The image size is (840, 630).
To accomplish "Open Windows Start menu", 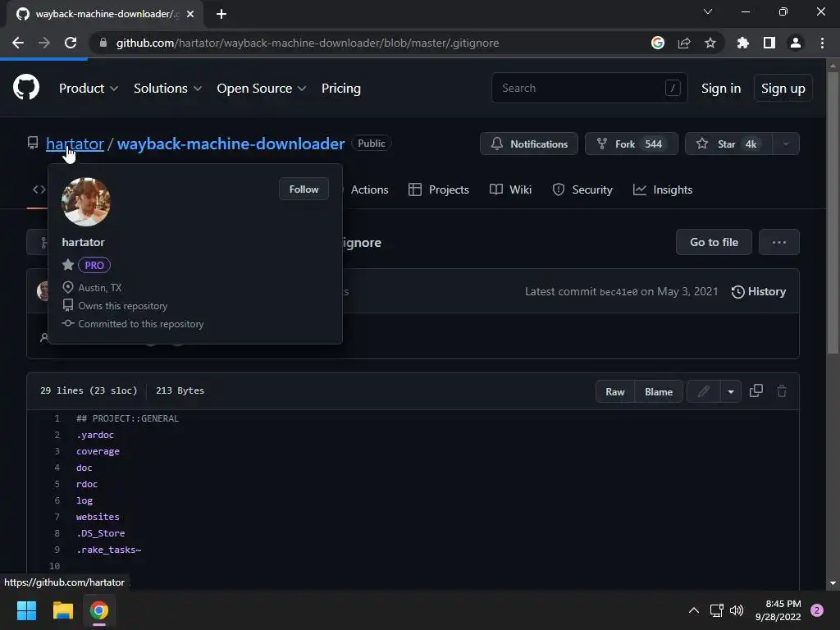I will (26, 610).
